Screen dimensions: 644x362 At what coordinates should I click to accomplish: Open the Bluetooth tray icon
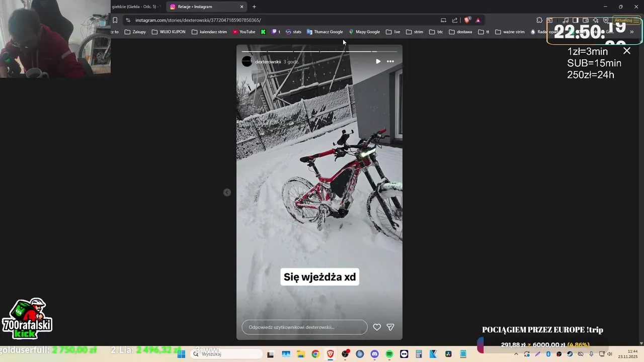548,354
